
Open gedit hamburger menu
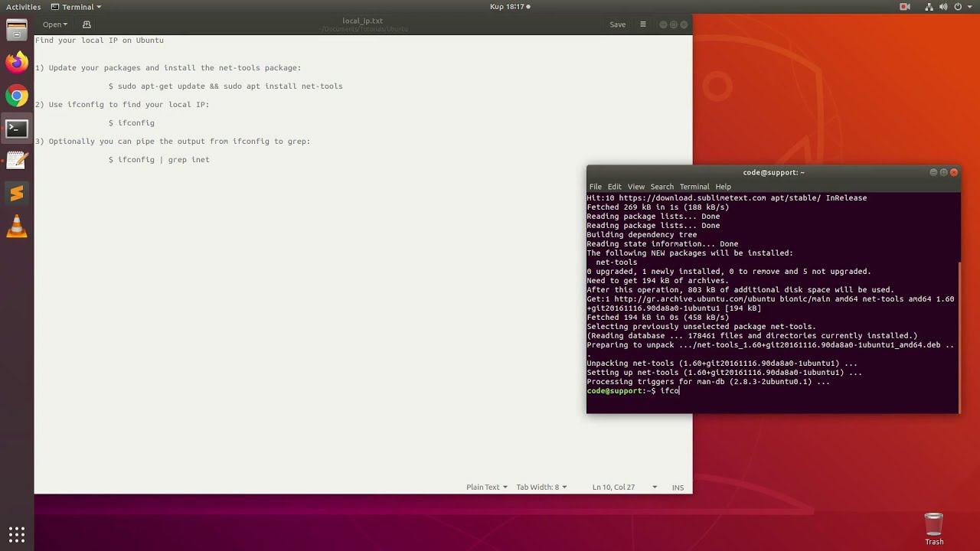point(643,24)
